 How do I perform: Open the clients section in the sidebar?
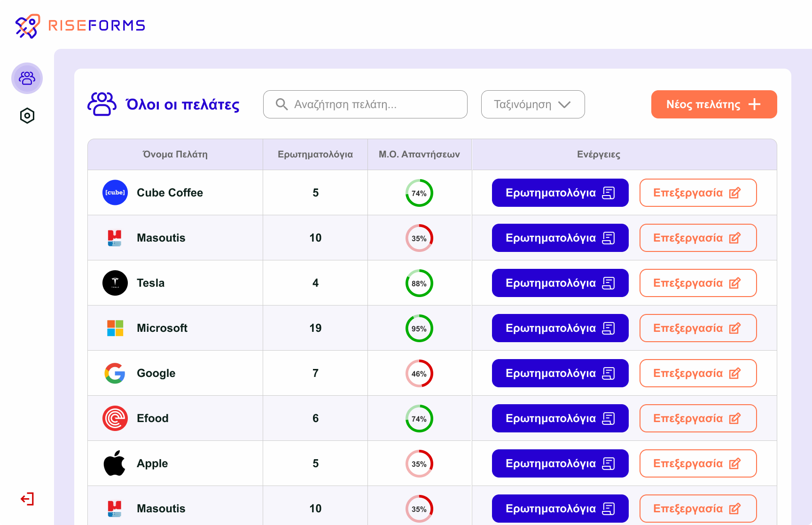tap(27, 78)
